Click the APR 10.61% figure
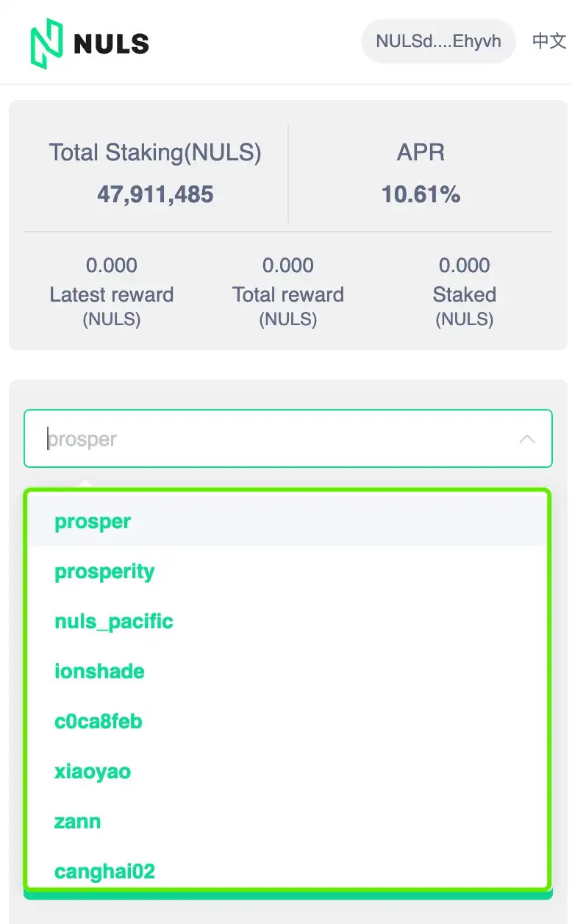Image resolution: width=572 pixels, height=924 pixels. pyautogui.click(x=421, y=194)
